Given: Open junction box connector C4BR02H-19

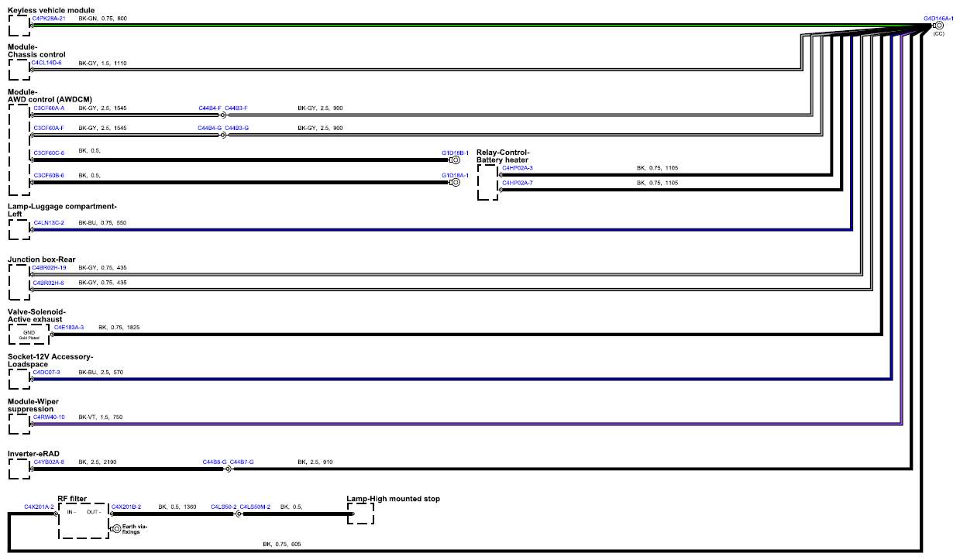Looking at the screenshot, I should click(49, 267).
